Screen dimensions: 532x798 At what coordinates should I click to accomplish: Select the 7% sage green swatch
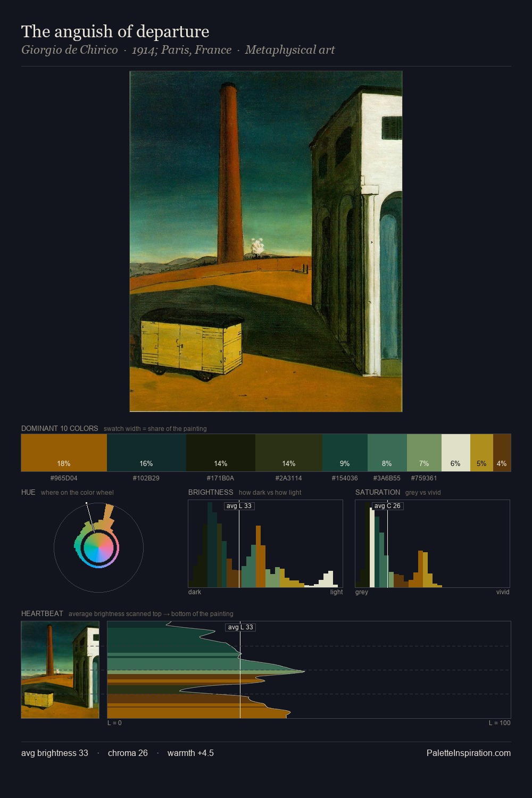click(424, 453)
